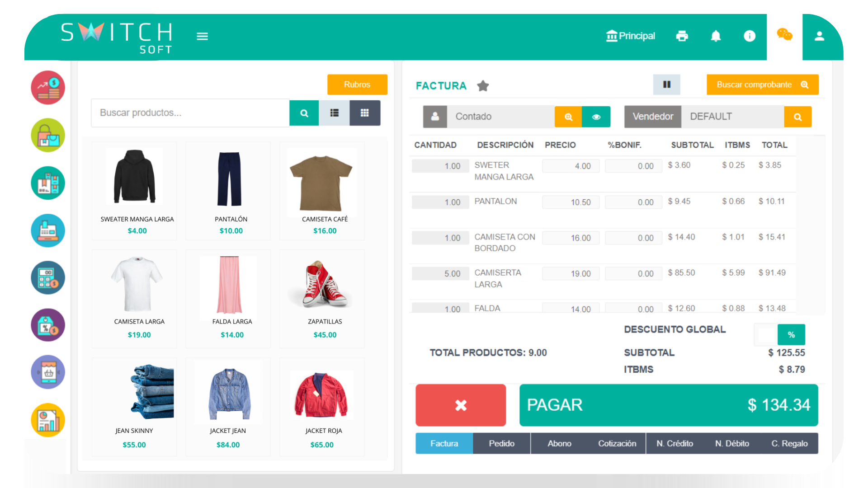Open the chat bubbles icon
The image size is (868, 488).
[784, 35]
